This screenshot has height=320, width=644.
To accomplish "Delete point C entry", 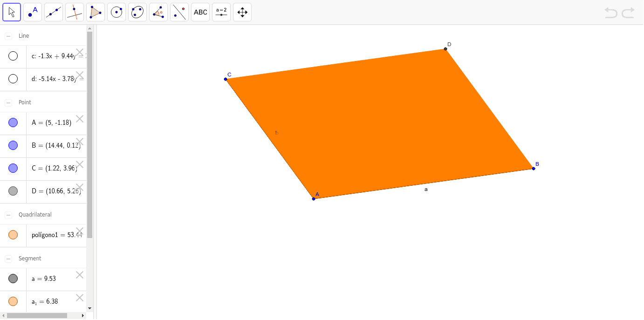I will pos(80,164).
